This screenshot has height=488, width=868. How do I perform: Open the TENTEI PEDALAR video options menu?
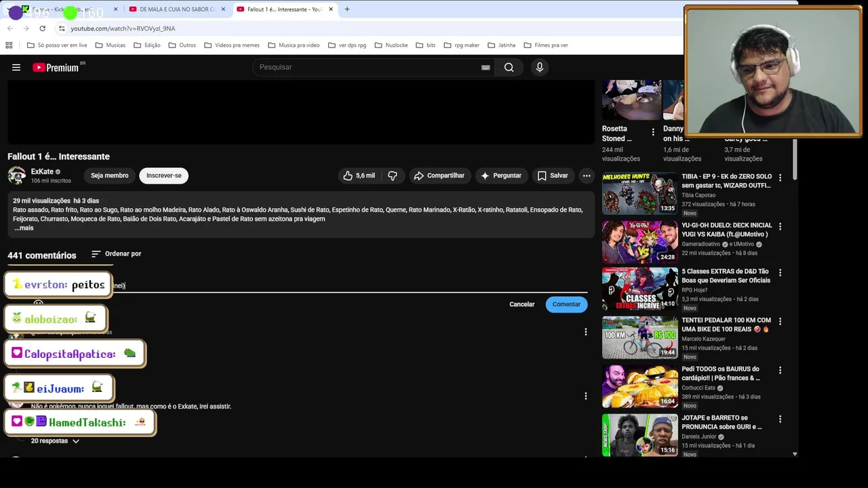tap(780, 321)
